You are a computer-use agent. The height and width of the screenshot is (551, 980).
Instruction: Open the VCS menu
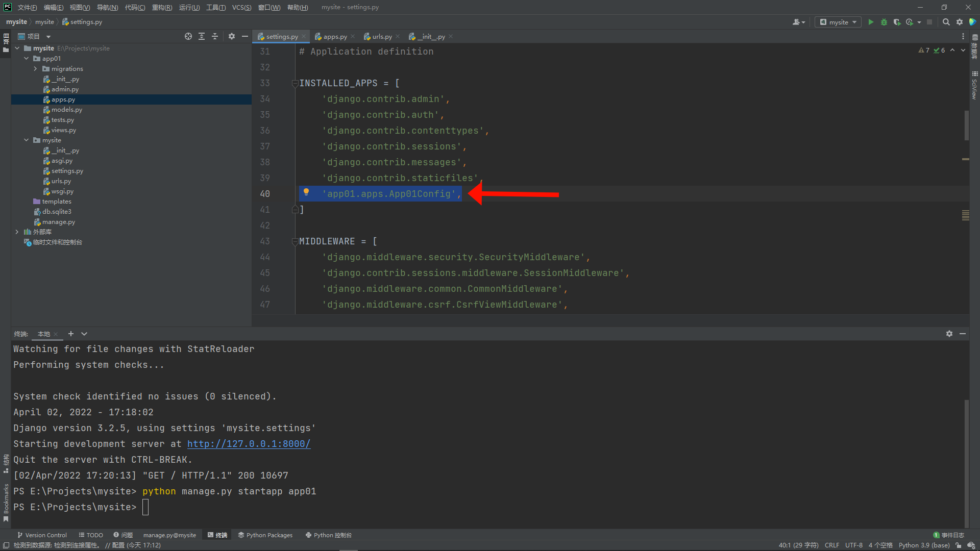241,7
